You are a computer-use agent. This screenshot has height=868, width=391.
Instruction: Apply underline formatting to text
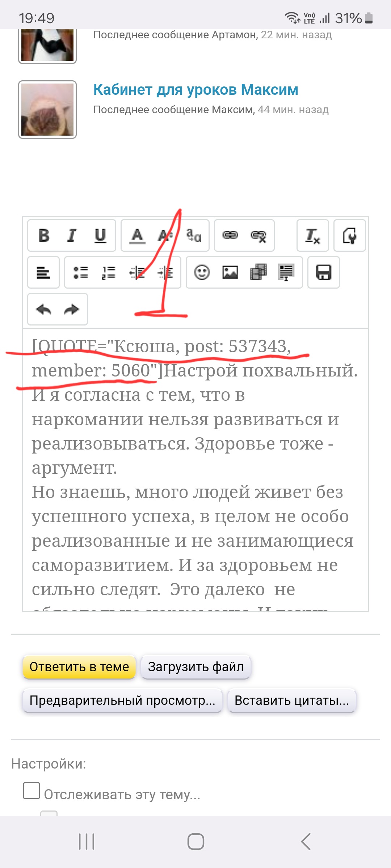coord(100,236)
